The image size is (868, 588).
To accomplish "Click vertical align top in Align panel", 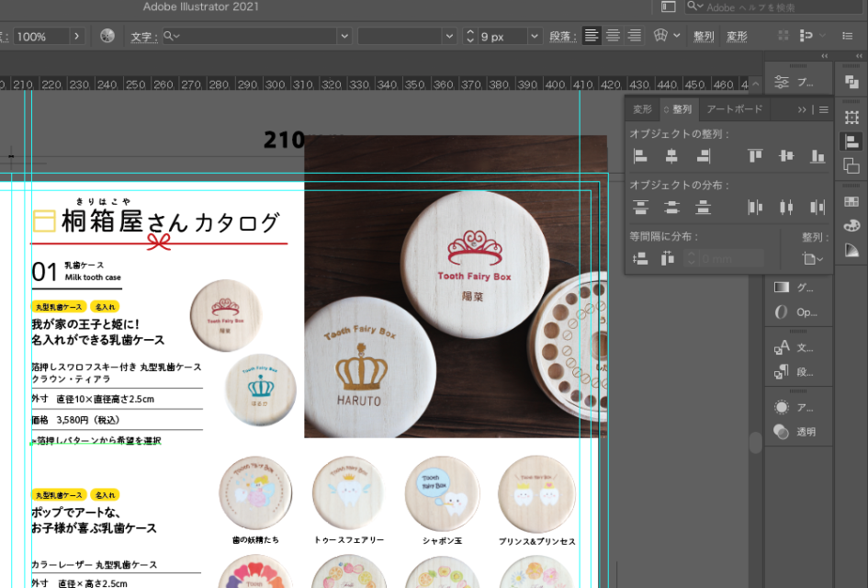I will click(x=755, y=156).
